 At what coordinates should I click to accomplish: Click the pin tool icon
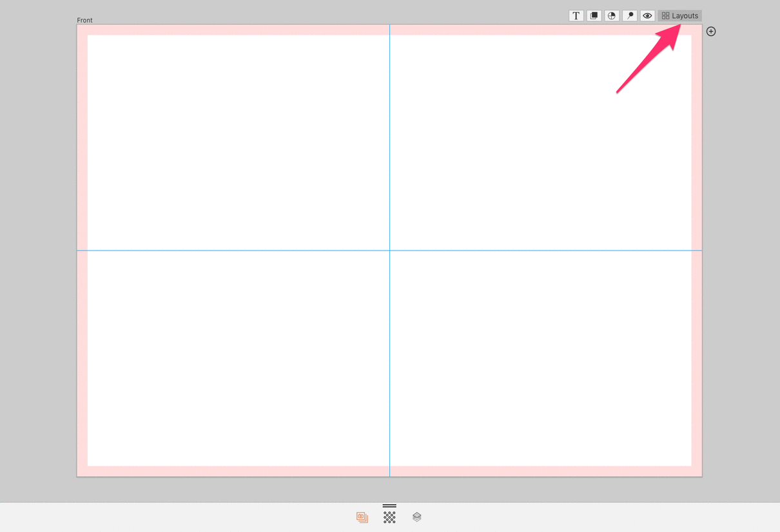click(x=630, y=15)
